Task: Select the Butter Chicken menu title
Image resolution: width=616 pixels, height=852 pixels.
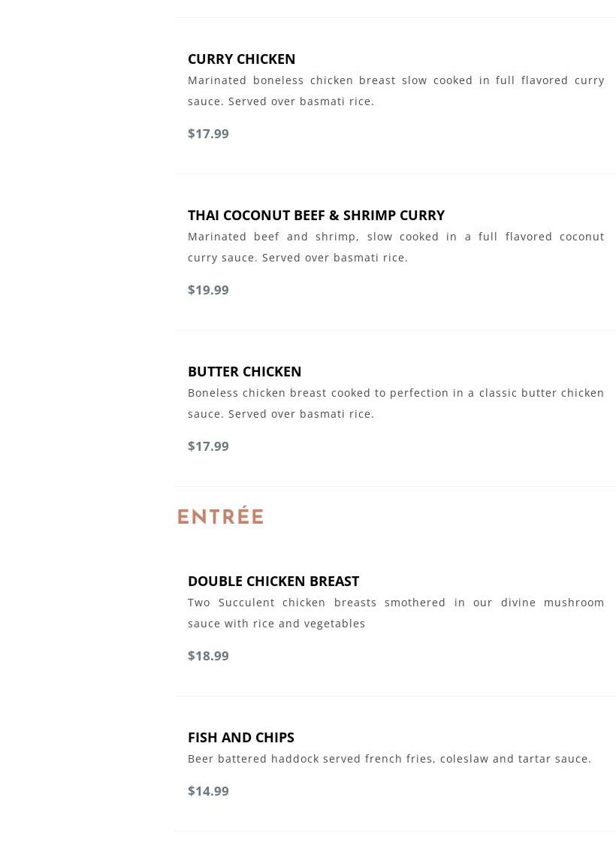Action: pos(244,371)
